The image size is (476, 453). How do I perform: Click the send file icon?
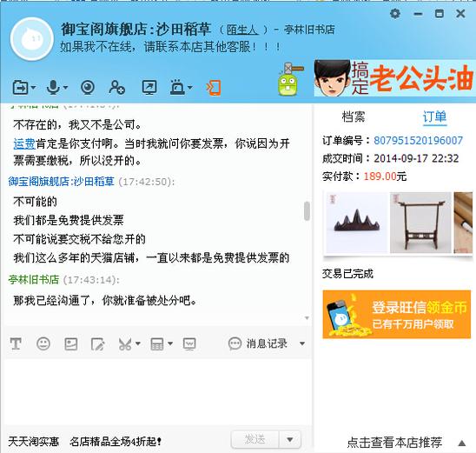20,88
